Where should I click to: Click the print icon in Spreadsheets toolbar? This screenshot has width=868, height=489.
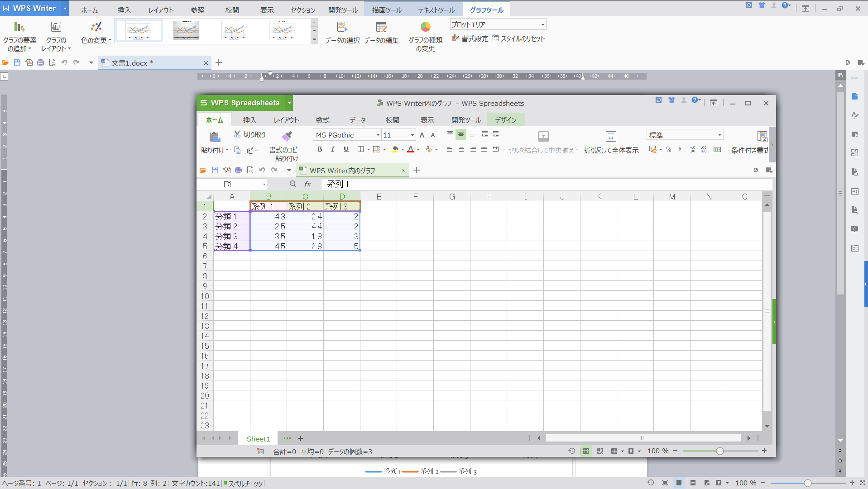[239, 171]
